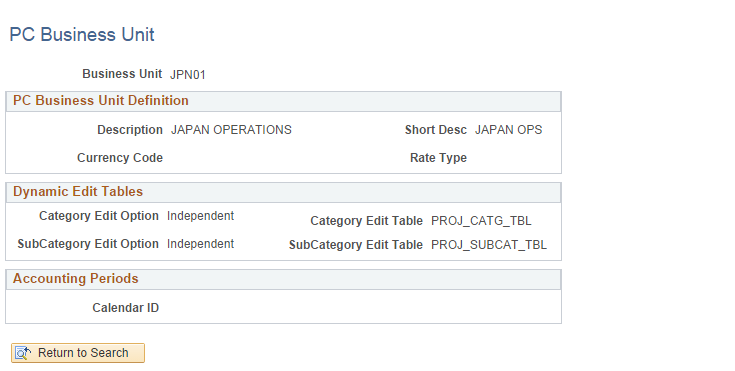Click the Short Desc value JAPAN OPS
The image size is (735, 371).
tap(509, 130)
